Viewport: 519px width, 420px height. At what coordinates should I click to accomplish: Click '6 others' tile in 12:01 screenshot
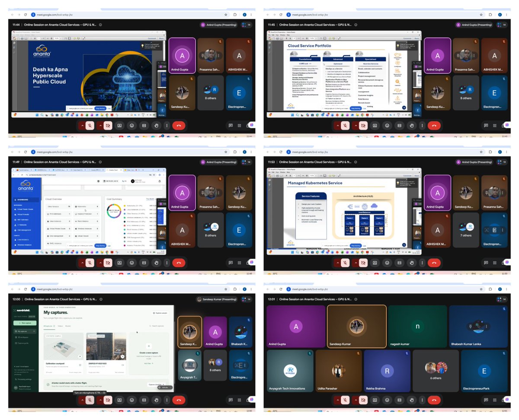pos(436,371)
